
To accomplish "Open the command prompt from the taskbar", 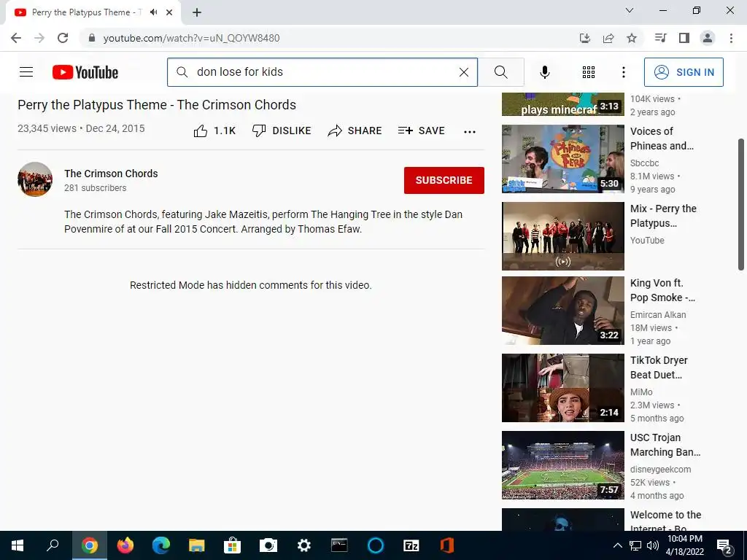I will 339,545.
